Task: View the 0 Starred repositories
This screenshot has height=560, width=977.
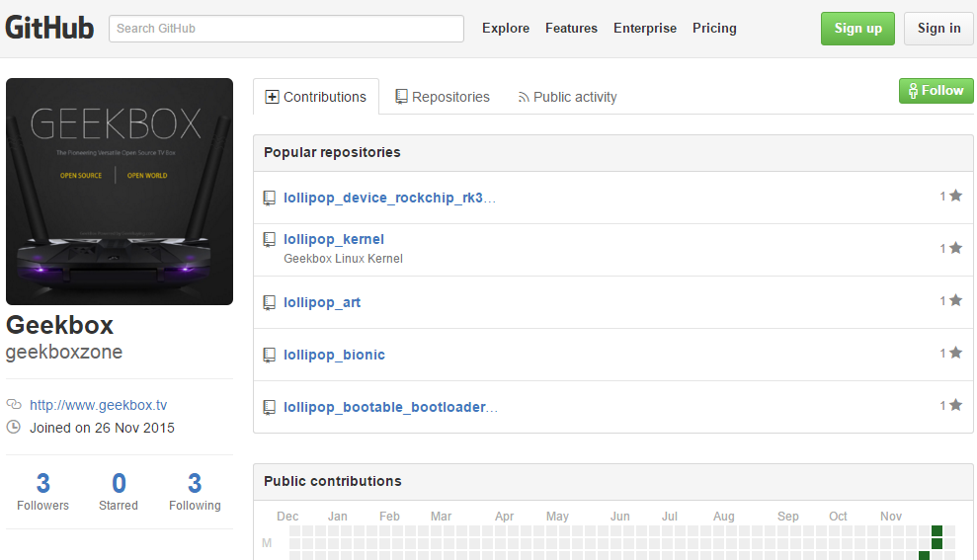Action: point(119,492)
